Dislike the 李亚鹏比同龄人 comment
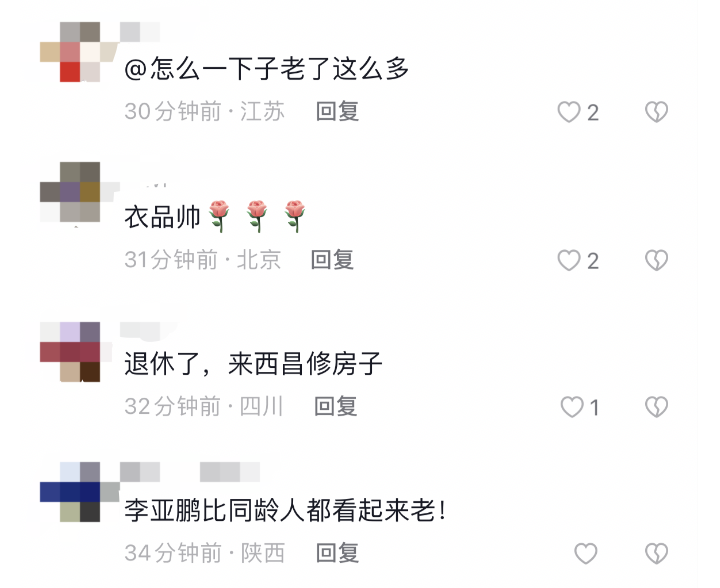 657,554
